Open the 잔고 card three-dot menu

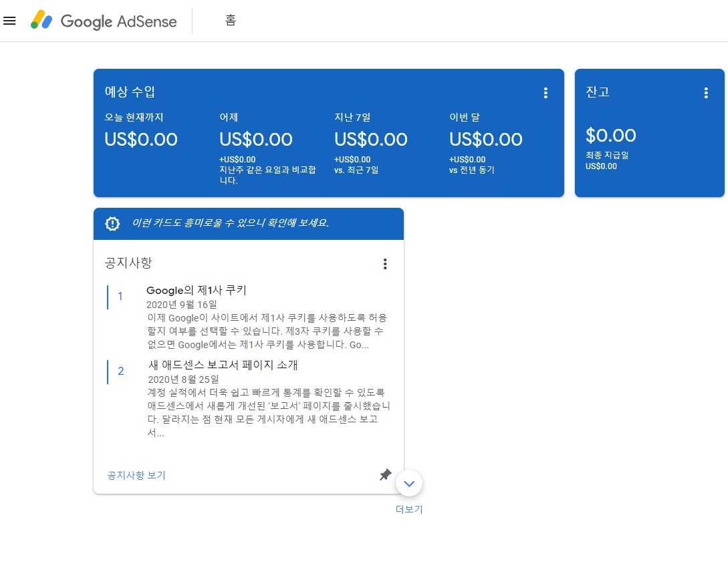(706, 93)
